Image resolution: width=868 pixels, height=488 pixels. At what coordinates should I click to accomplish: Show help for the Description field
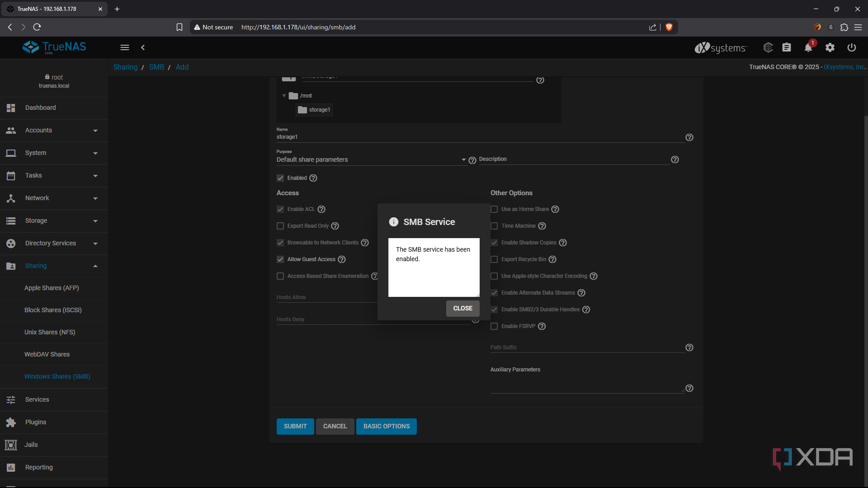pos(675,160)
